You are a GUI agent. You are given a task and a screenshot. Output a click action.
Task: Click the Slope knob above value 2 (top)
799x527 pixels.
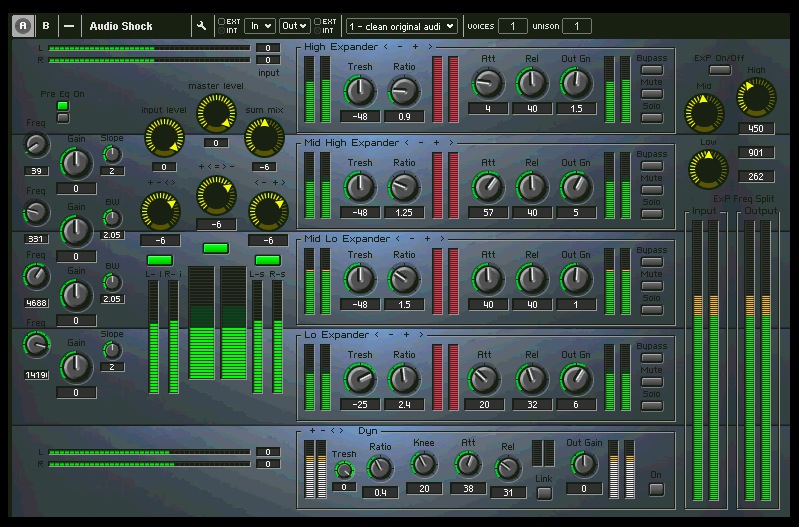(112, 154)
